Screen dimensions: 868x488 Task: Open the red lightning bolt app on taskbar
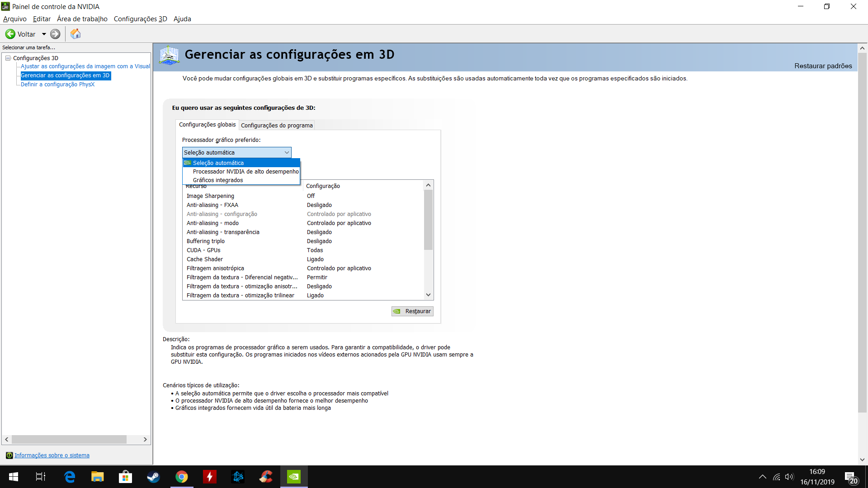click(x=210, y=477)
